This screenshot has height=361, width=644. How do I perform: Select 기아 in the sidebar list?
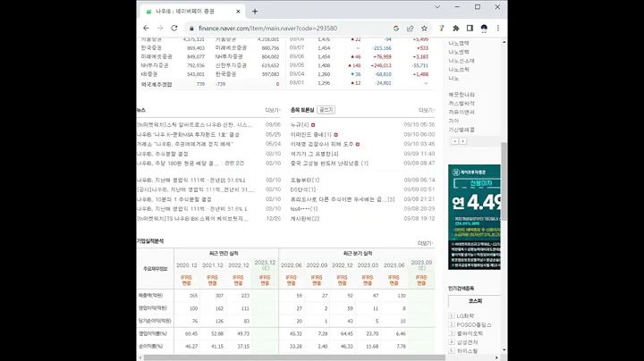[453, 121]
